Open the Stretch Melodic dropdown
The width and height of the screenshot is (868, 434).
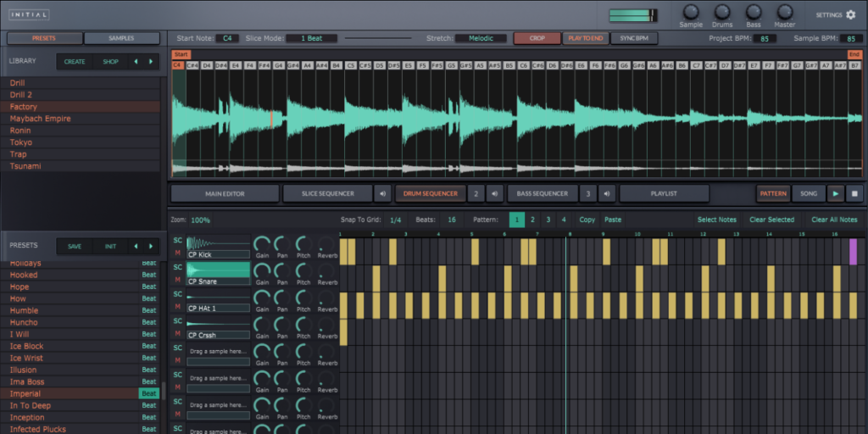click(481, 38)
